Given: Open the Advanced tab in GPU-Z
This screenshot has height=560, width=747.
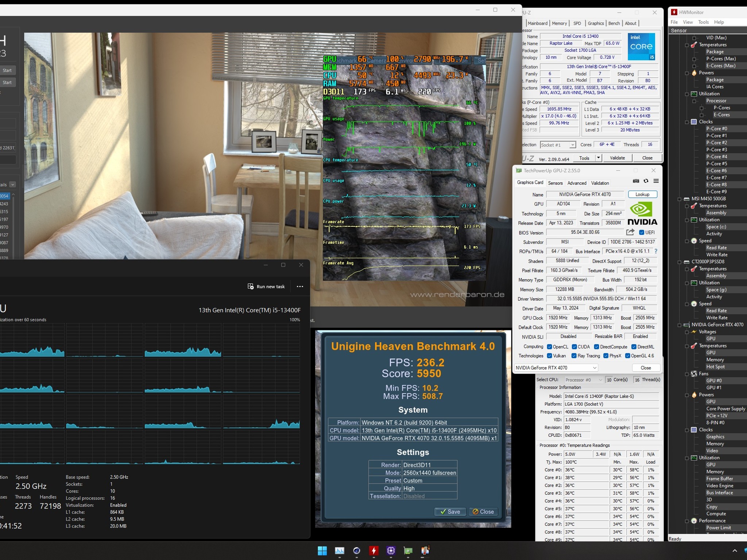Looking at the screenshot, I should (577, 183).
